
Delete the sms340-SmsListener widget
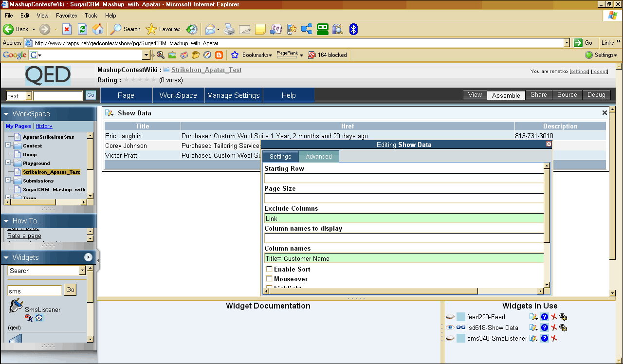point(554,338)
